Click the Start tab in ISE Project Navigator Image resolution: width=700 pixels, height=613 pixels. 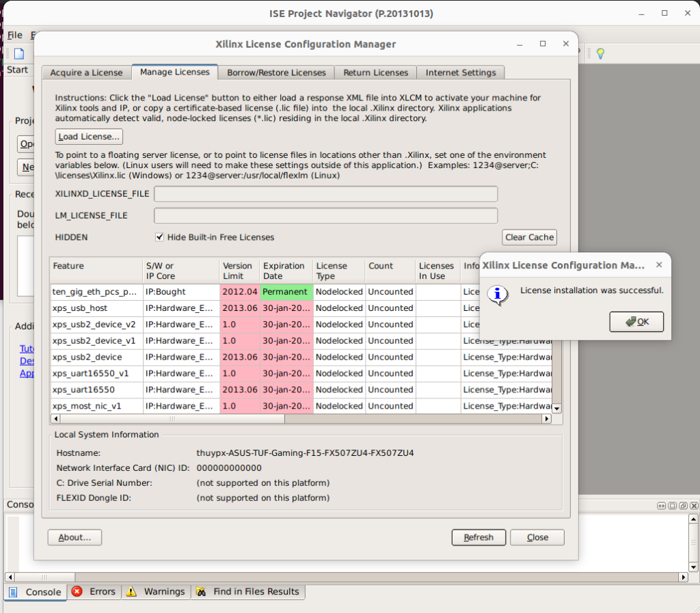click(17, 70)
